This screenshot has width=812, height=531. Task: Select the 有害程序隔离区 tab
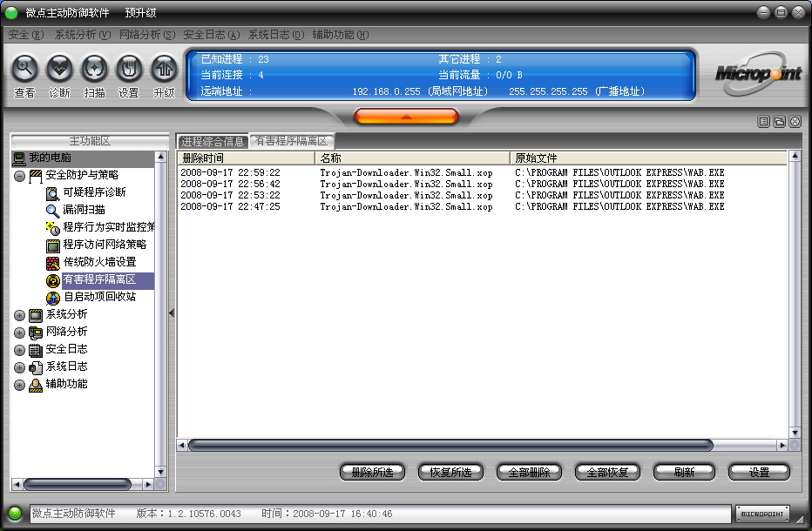292,141
